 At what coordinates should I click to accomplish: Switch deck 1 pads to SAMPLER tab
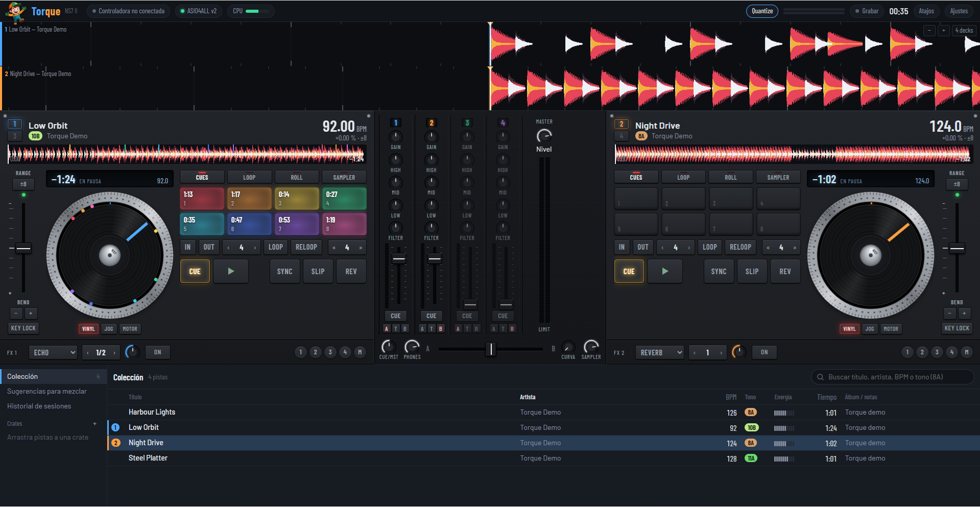click(x=344, y=177)
